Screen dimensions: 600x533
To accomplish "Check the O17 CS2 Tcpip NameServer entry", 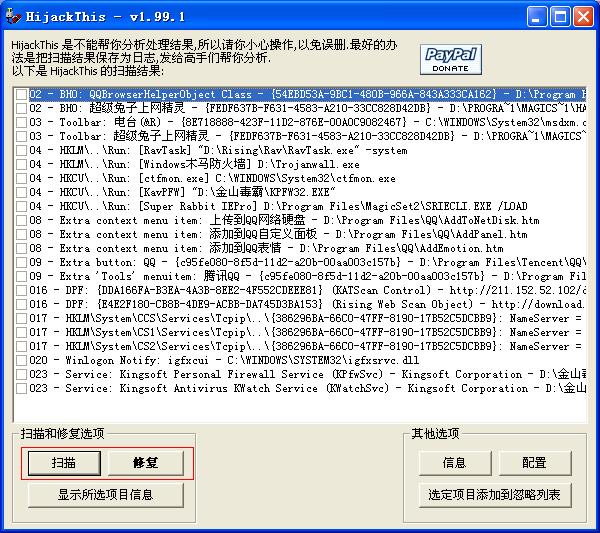I will pyautogui.click(x=21, y=346).
